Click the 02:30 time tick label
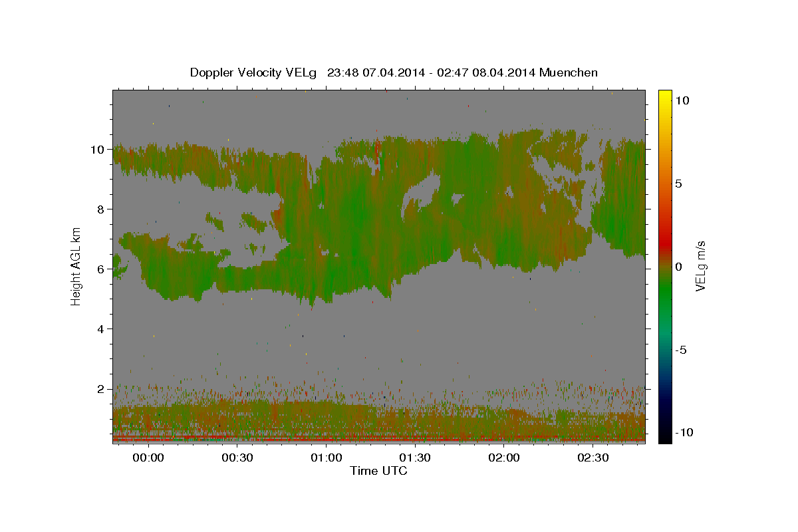The image size is (798, 532). 593,458
